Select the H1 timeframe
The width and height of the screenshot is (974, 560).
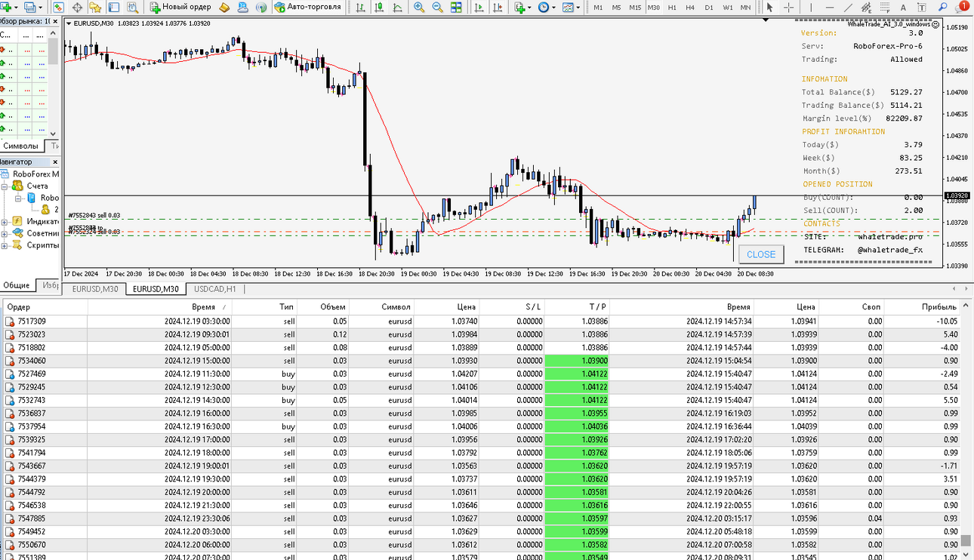(x=672, y=8)
